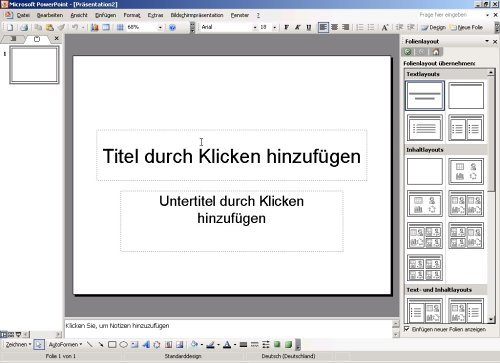Viewport: 500px width, 363px height.
Task: Select slide 1 thumbnail
Action: click(34, 65)
